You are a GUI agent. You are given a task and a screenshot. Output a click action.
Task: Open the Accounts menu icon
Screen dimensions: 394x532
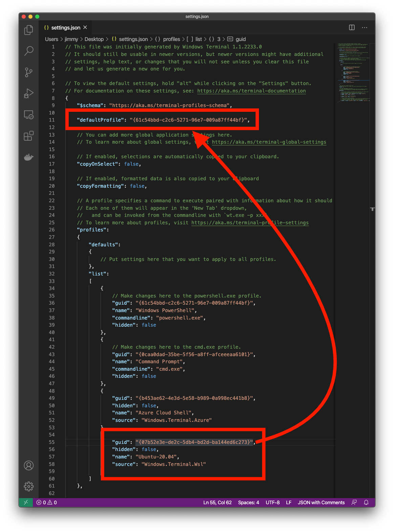click(x=29, y=466)
